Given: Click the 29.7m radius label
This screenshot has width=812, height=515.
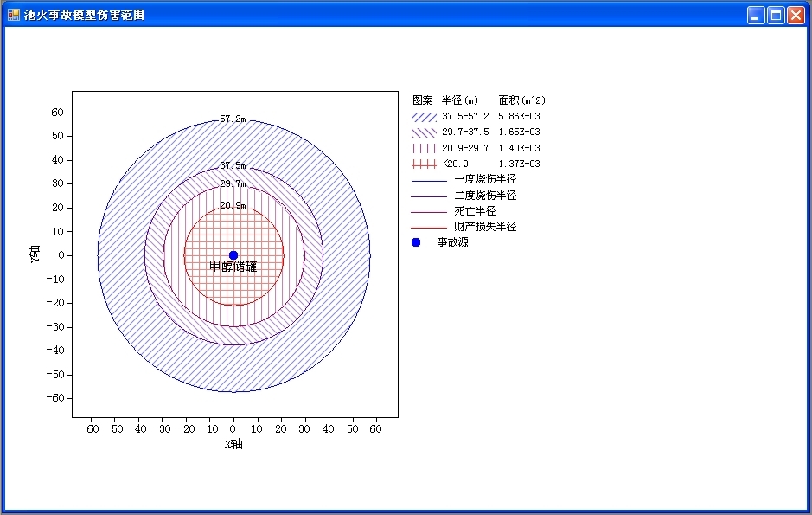Looking at the screenshot, I should click(x=233, y=183).
